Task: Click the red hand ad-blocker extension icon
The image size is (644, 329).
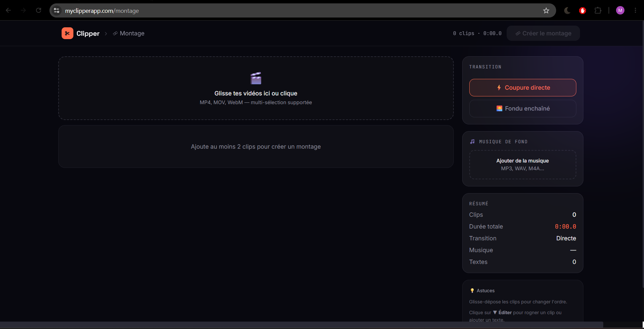Action: pyautogui.click(x=583, y=10)
